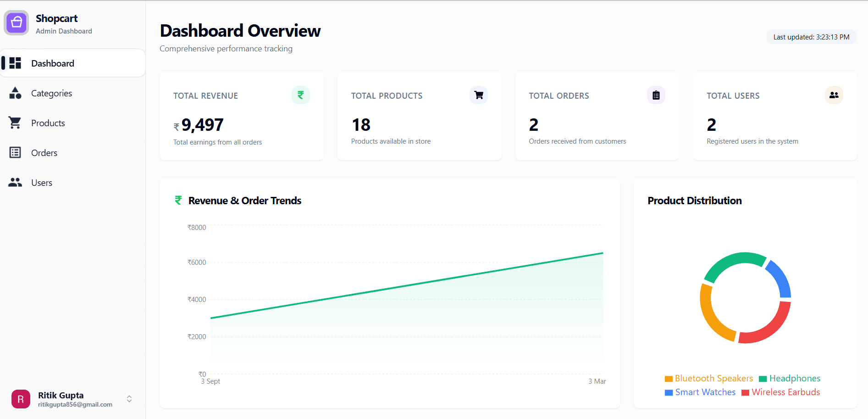Select the Dashboard grid icon in sidebar
Image resolution: width=868 pixels, height=419 pixels.
coord(15,63)
